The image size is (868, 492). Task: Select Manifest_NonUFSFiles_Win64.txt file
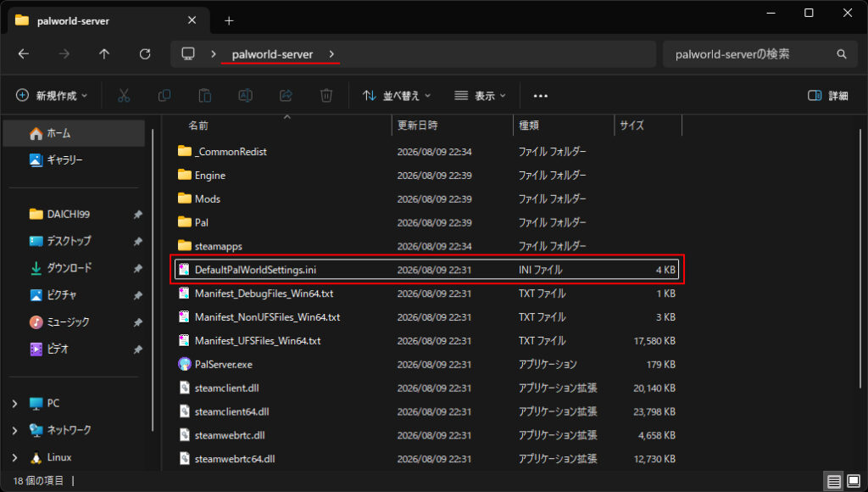pyautogui.click(x=427, y=317)
